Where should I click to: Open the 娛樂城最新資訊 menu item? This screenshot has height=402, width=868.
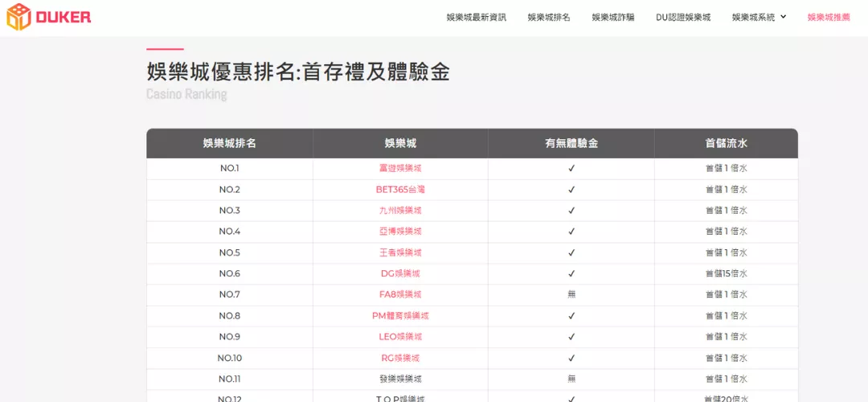tap(476, 17)
